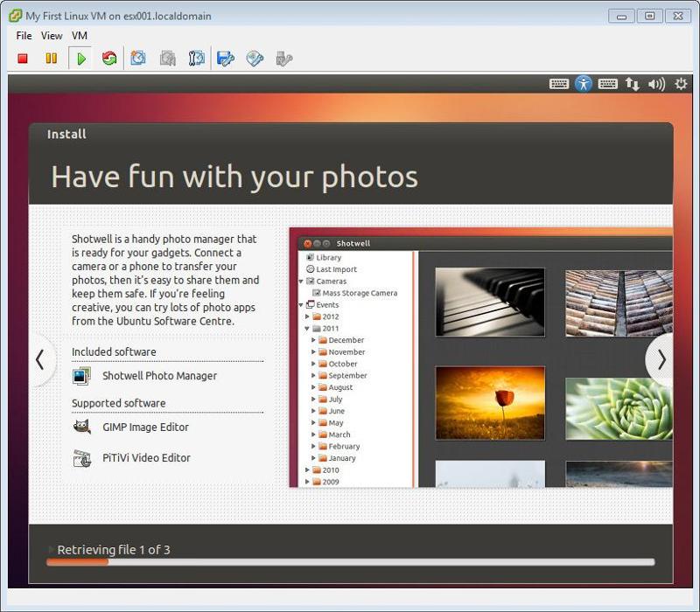
Task: Take a VM snapshot icon
Action: click(x=138, y=59)
